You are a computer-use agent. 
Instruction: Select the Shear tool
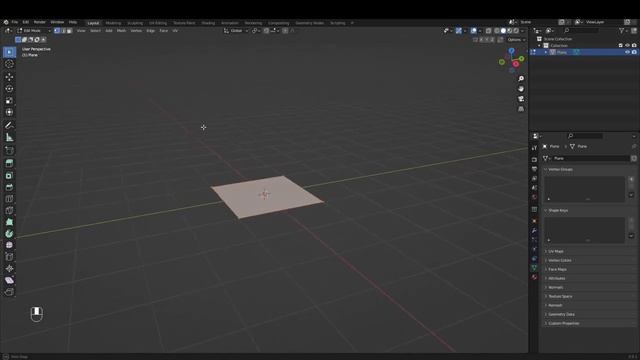tap(9, 280)
